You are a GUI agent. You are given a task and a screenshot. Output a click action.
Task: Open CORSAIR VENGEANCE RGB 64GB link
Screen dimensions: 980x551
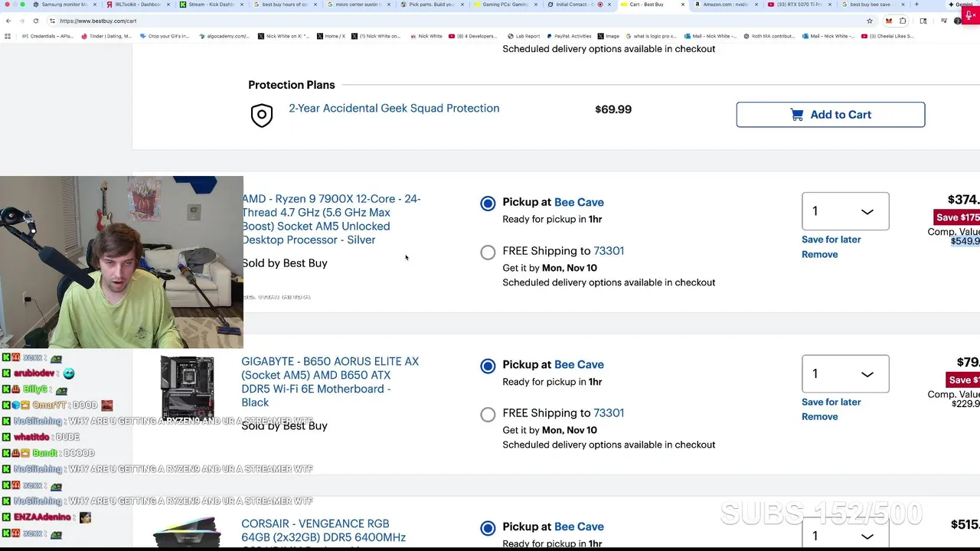(x=323, y=530)
